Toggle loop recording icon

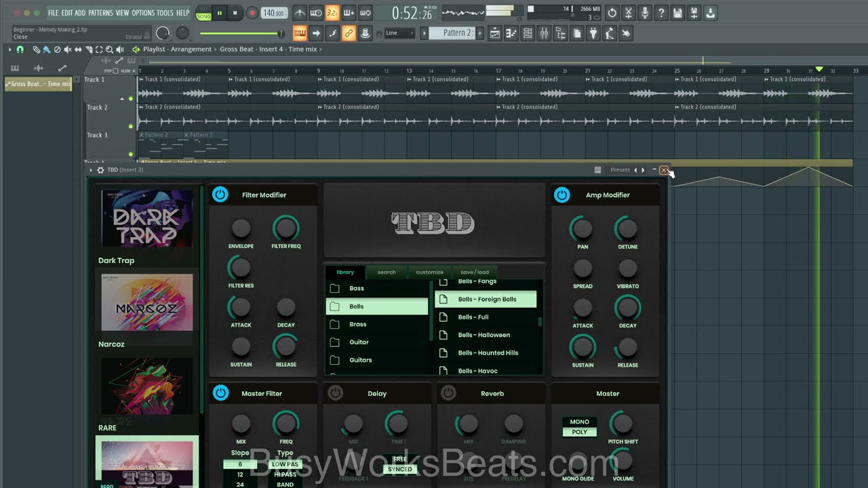[x=365, y=13]
